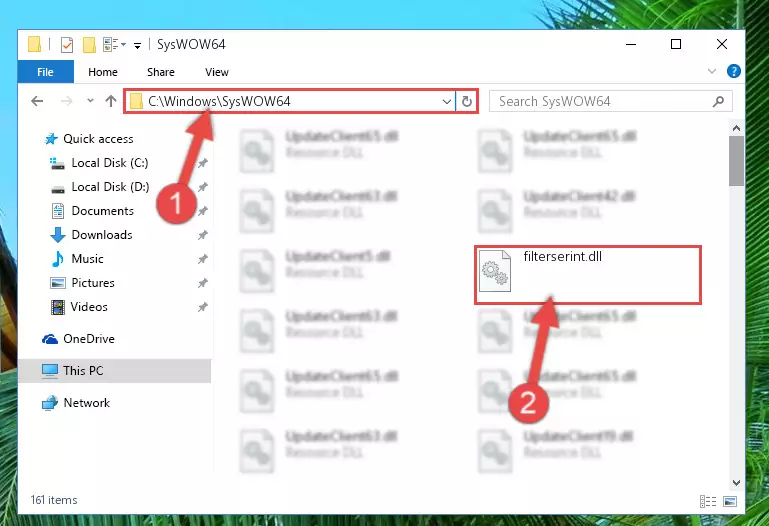Viewport: 769px width, 526px height.
Task: Open Videos in the sidebar
Action: [89, 307]
